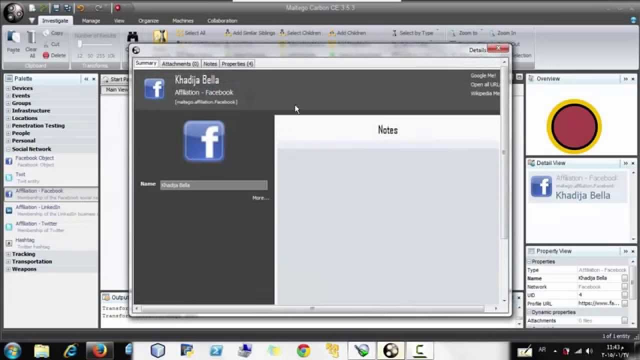Screen dimensions: 640x360
Task: Click the yellow entity selection icon
Action: [160, 36]
